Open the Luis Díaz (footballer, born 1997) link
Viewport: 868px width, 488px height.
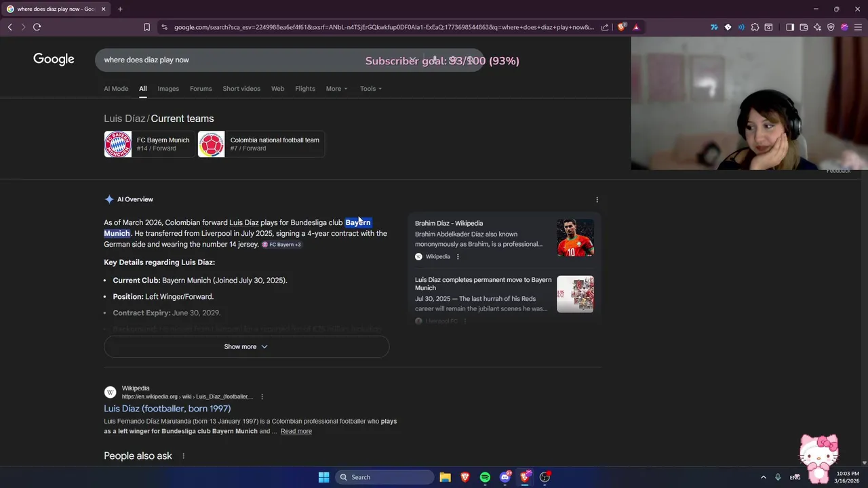pyautogui.click(x=167, y=409)
